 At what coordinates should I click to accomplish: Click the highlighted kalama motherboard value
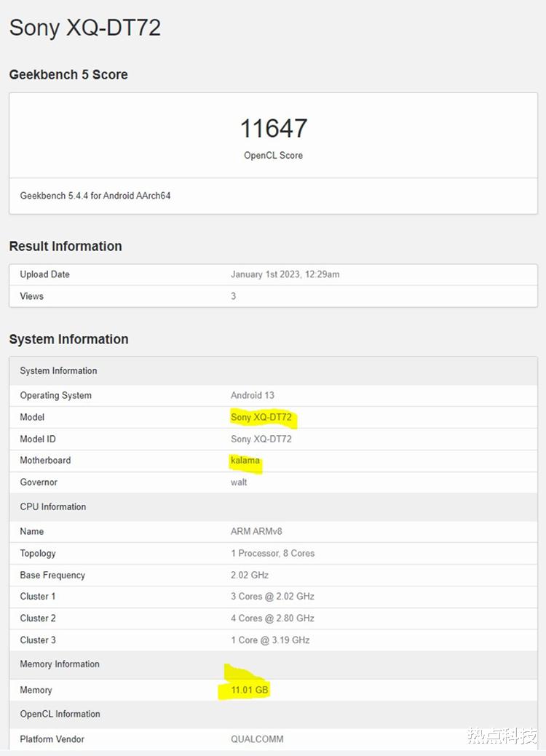coord(245,461)
